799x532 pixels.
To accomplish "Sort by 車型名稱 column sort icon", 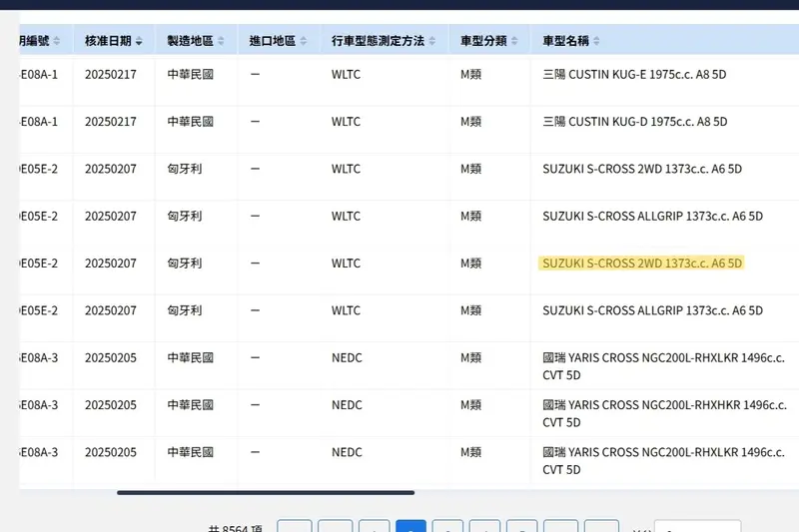I will pyautogui.click(x=596, y=41).
